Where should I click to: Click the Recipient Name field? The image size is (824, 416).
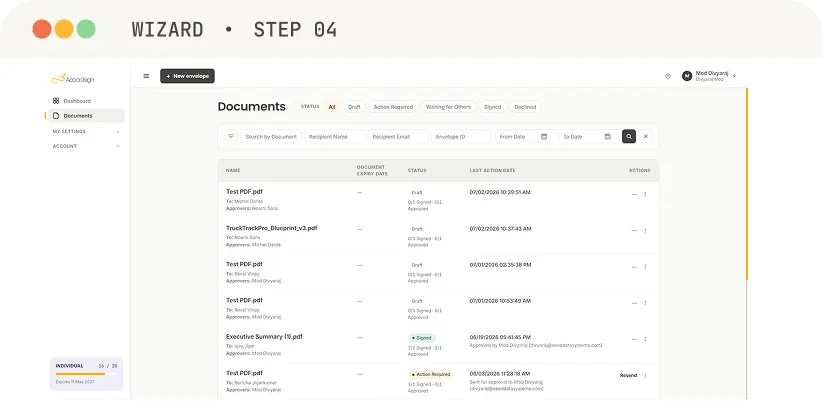click(x=335, y=137)
